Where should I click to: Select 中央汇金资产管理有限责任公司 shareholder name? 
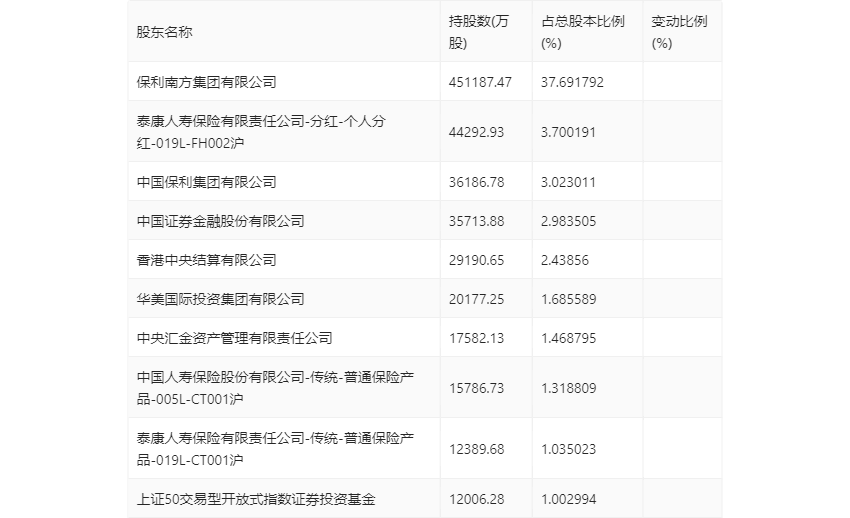tap(235, 338)
